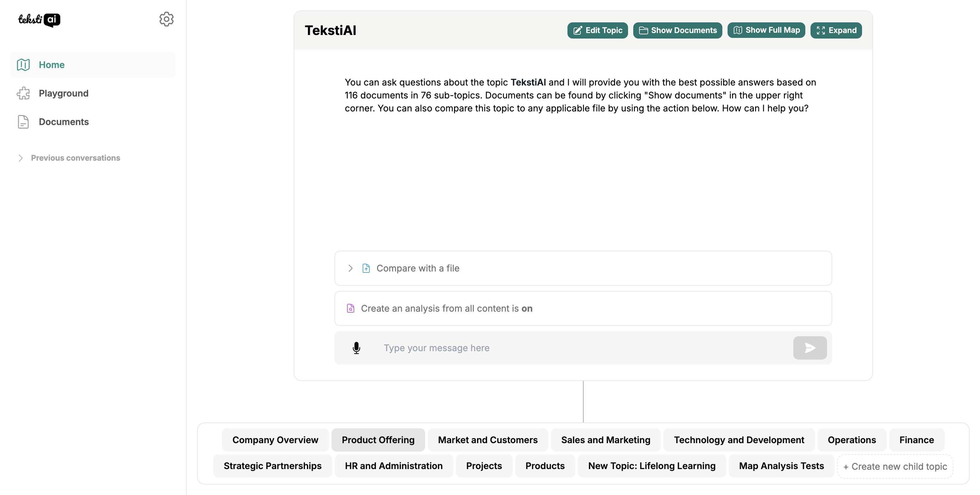This screenshot has height=495, width=980.
Task: Toggle Create an analysis from all content
Action: pos(583,308)
